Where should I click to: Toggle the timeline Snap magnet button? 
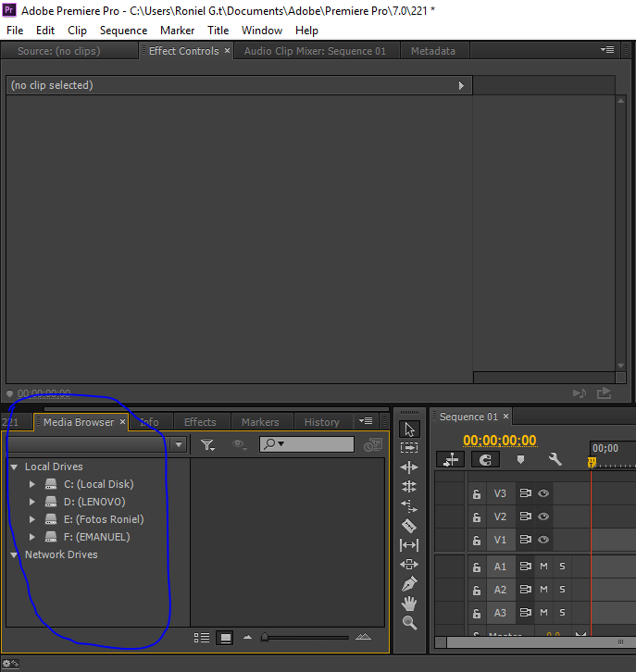[x=485, y=460]
